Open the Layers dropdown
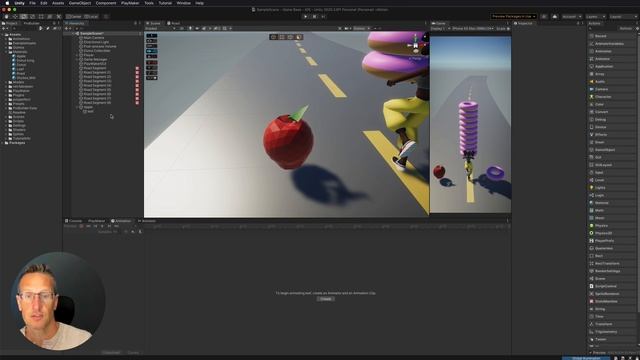The image size is (640, 360). coord(596,17)
